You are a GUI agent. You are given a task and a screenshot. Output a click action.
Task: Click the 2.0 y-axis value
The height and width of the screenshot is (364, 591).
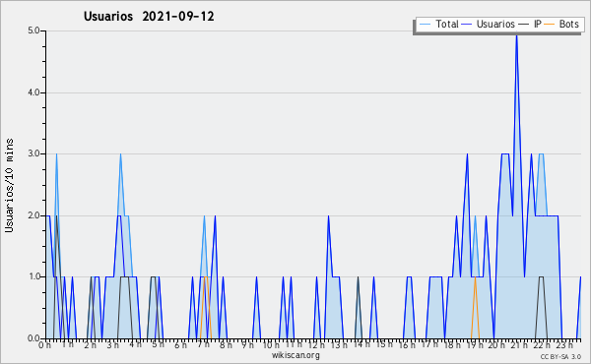[x=33, y=215]
